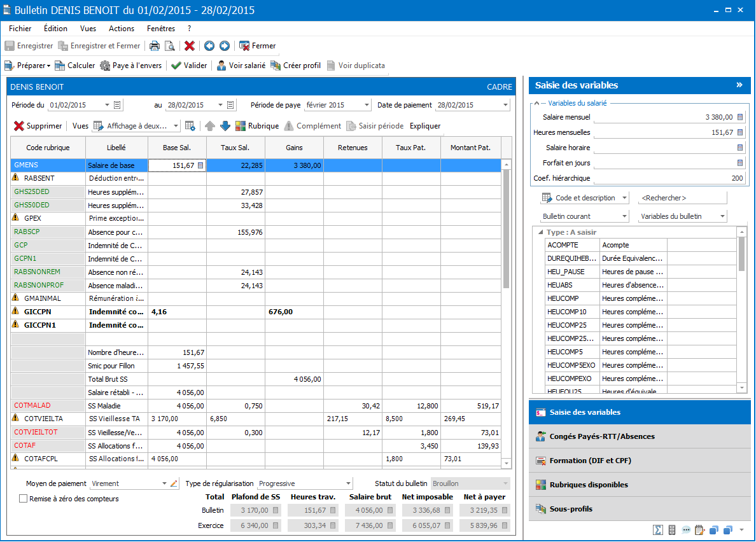
Task: Click the Valider button
Action: pos(190,66)
